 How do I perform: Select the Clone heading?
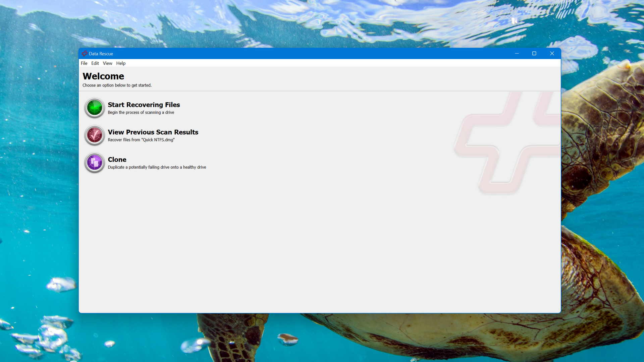(117, 160)
